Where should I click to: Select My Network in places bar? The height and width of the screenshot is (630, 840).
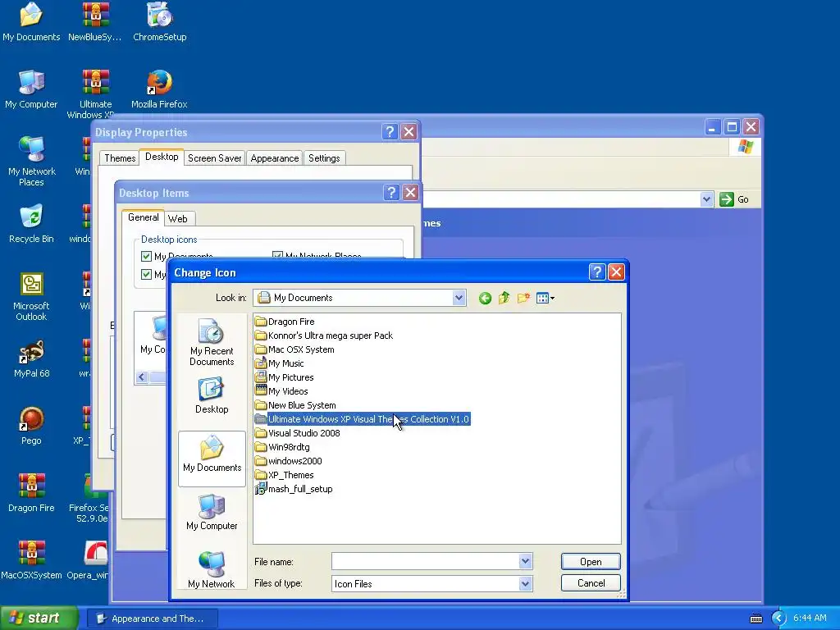click(x=212, y=569)
